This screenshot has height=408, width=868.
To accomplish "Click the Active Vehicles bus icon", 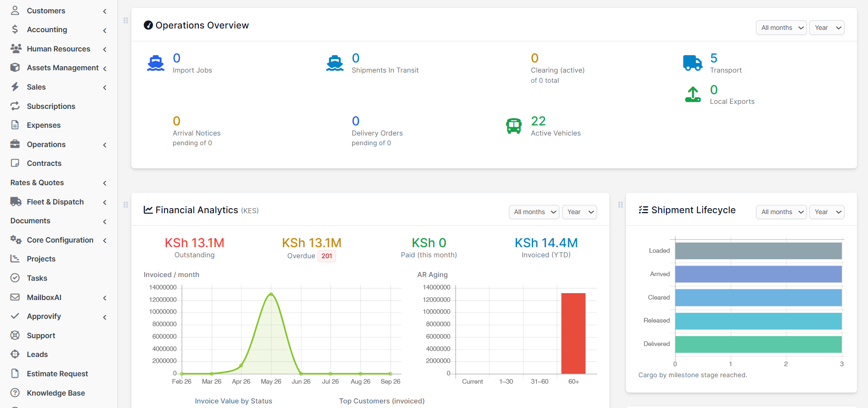I will (514, 126).
